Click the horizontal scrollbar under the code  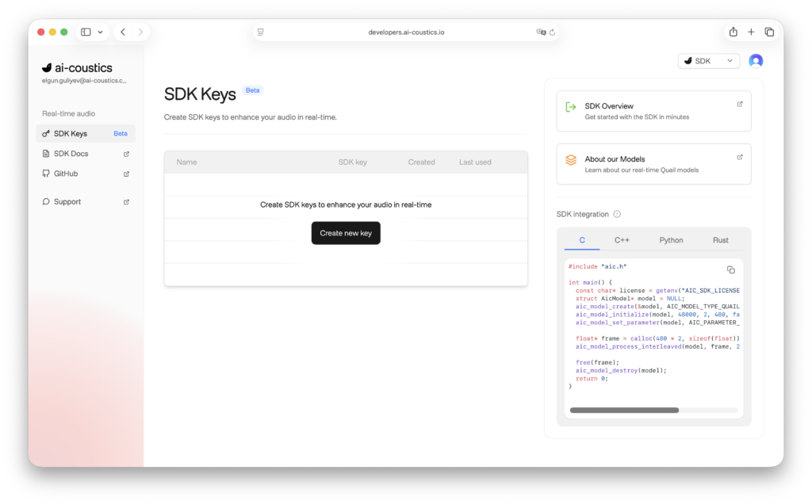click(x=624, y=410)
